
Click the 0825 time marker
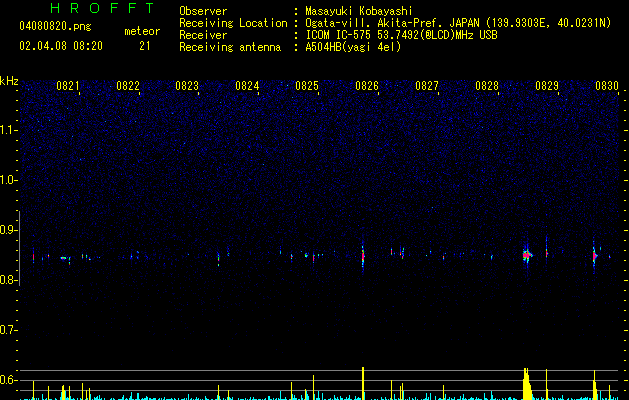[307, 86]
